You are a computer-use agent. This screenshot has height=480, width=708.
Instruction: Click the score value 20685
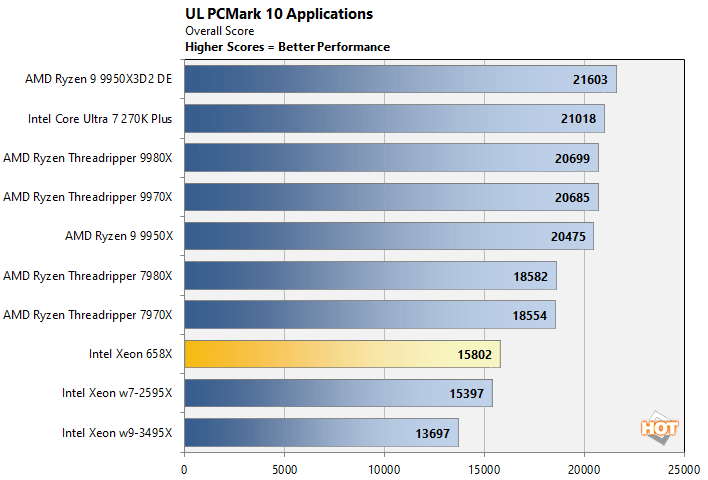click(572, 198)
